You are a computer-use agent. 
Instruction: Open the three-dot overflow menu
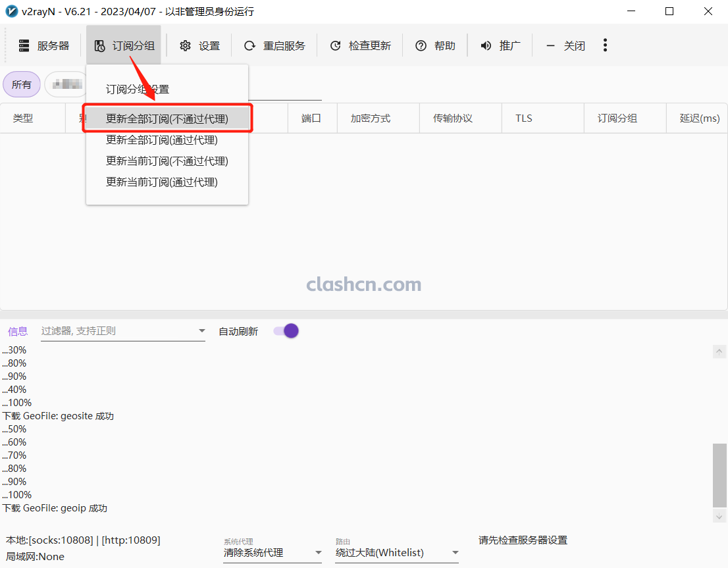click(605, 45)
